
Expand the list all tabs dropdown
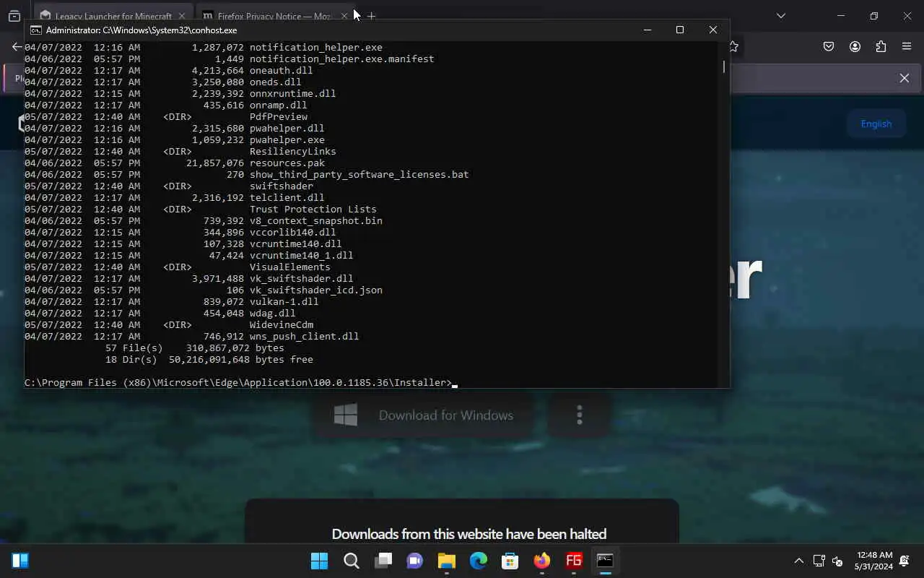tap(780, 16)
